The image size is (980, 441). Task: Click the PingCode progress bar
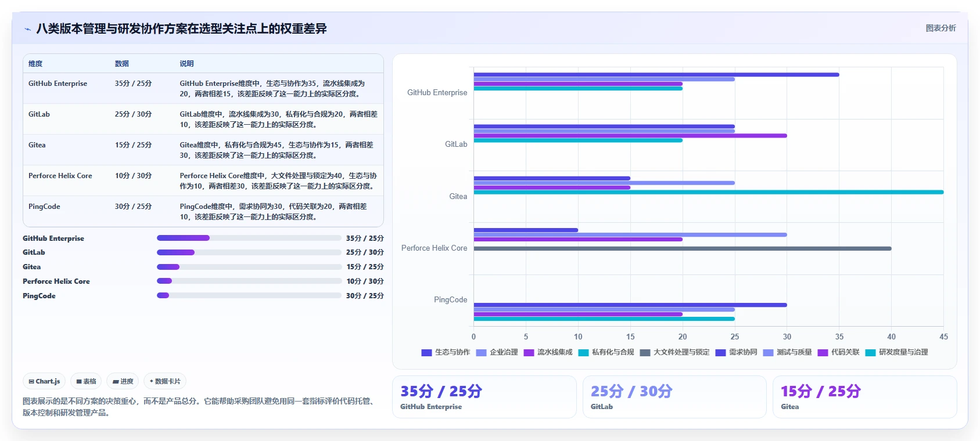[249, 295]
